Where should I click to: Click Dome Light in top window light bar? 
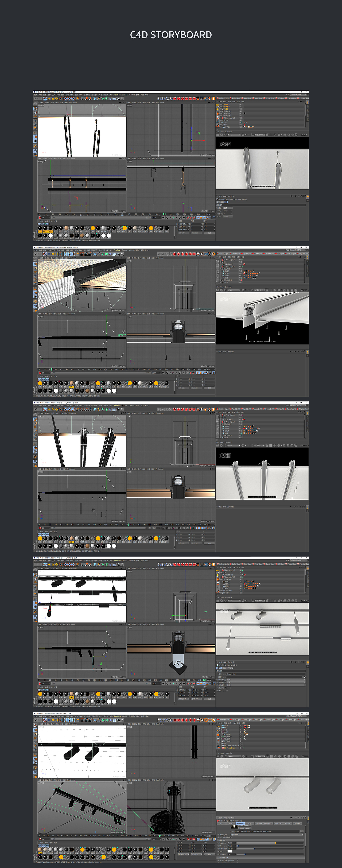[270, 98]
